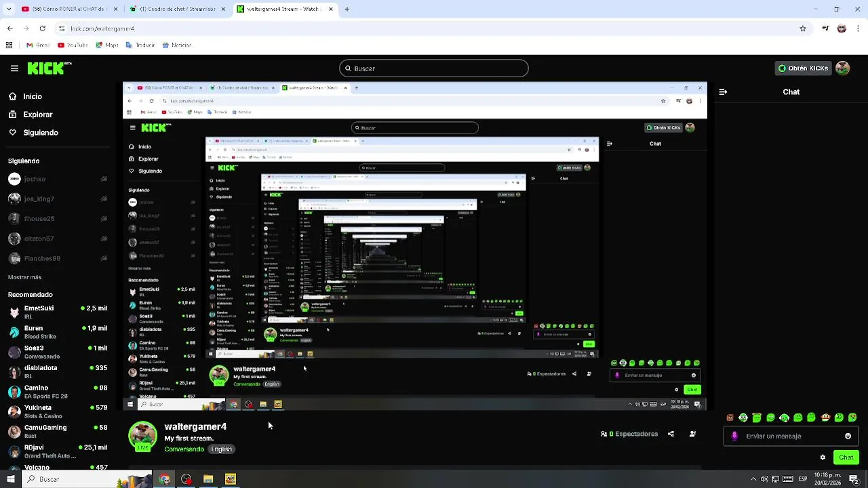
Task: Open the waltergamer4 channel name link
Action: [195, 426]
